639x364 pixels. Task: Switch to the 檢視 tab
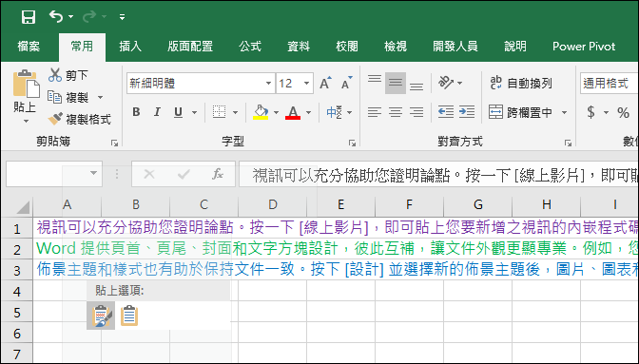pyautogui.click(x=396, y=47)
